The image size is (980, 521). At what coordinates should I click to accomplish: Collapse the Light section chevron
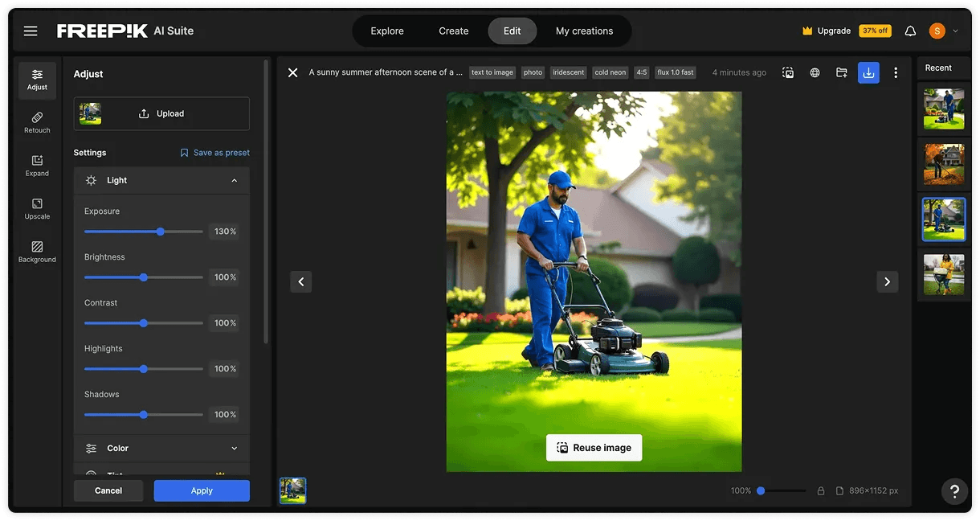click(x=235, y=180)
